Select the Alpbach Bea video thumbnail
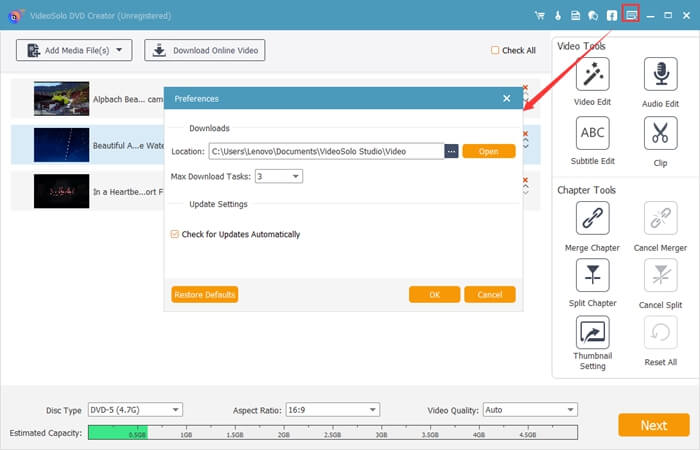Screen dimensions: 700x450 [62, 99]
